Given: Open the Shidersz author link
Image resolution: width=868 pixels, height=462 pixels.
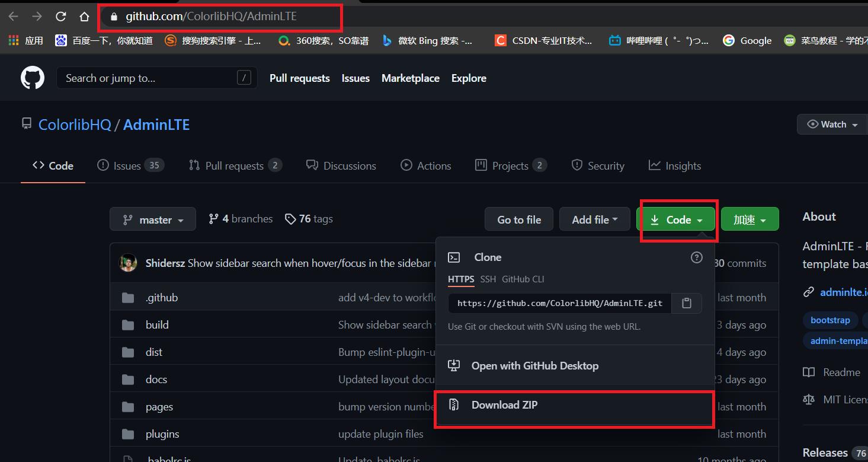Looking at the screenshot, I should click(x=165, y=263).
